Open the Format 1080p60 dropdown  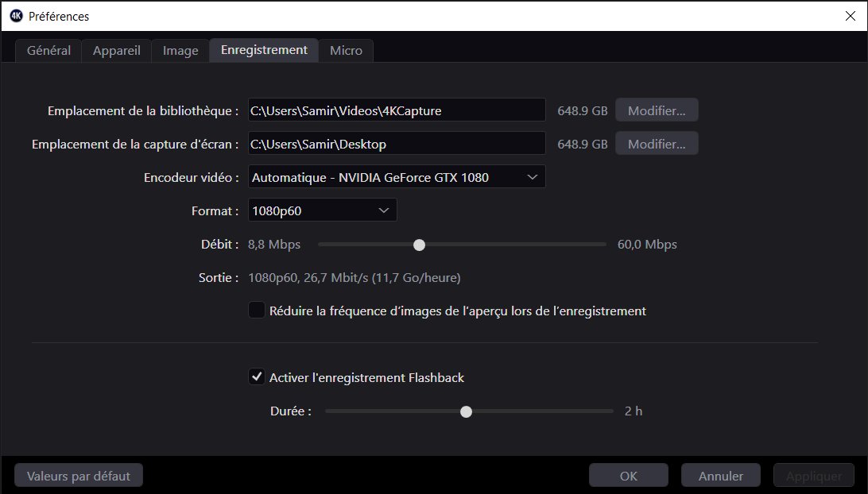[322, 210]
